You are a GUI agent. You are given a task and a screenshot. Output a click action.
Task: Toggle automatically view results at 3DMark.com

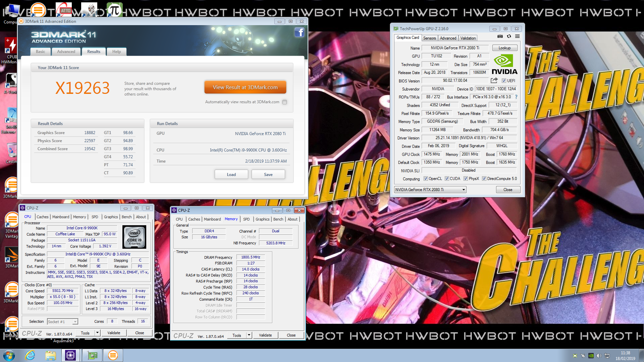pos(285,102)
